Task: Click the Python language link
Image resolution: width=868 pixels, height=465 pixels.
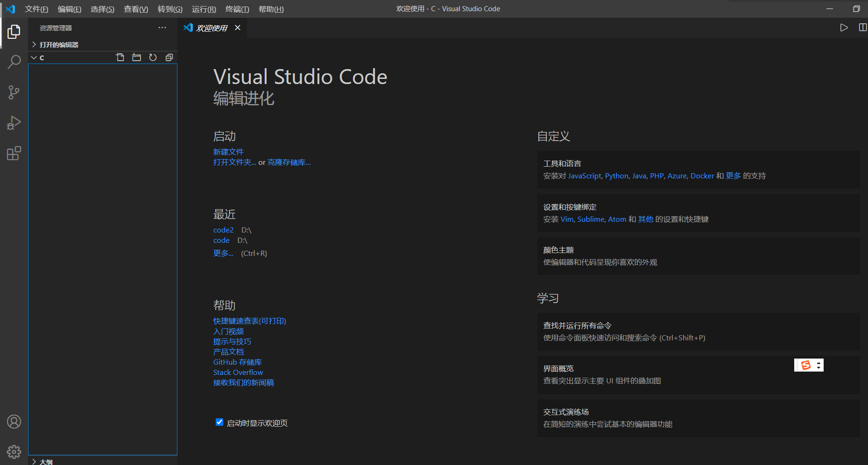Action: coord(617,176)
